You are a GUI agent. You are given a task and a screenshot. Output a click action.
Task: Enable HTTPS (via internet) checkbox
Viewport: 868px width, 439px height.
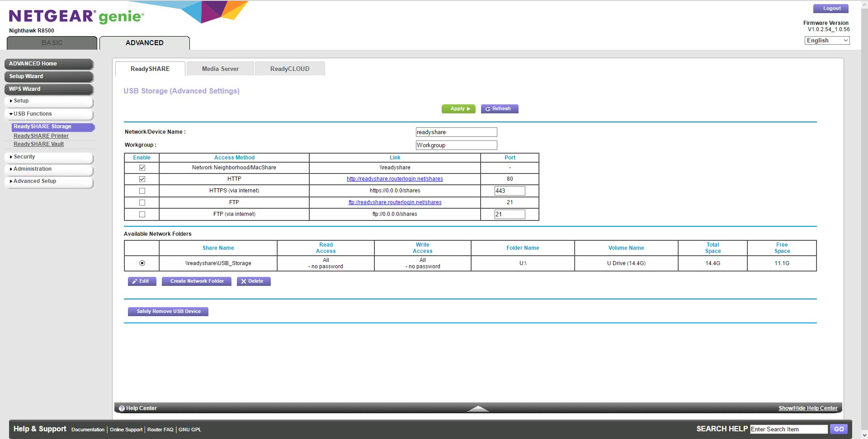[x=142, y=191]
